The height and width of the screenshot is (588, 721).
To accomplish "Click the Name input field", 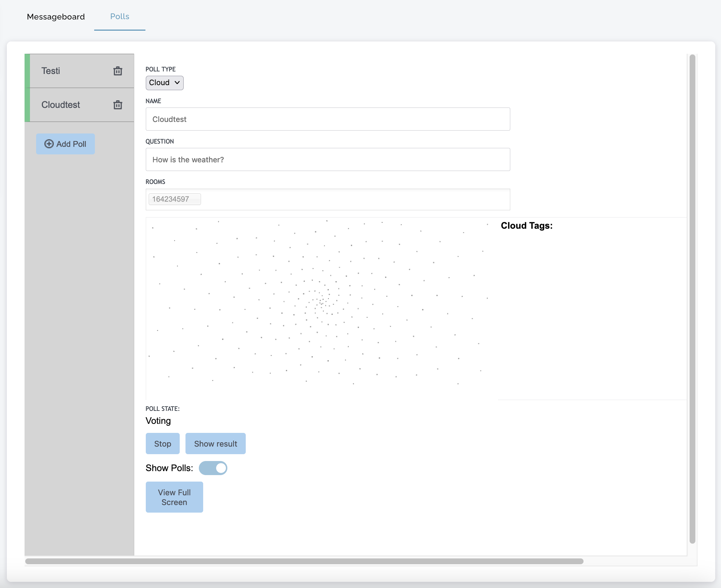I will tap(328, 119).
